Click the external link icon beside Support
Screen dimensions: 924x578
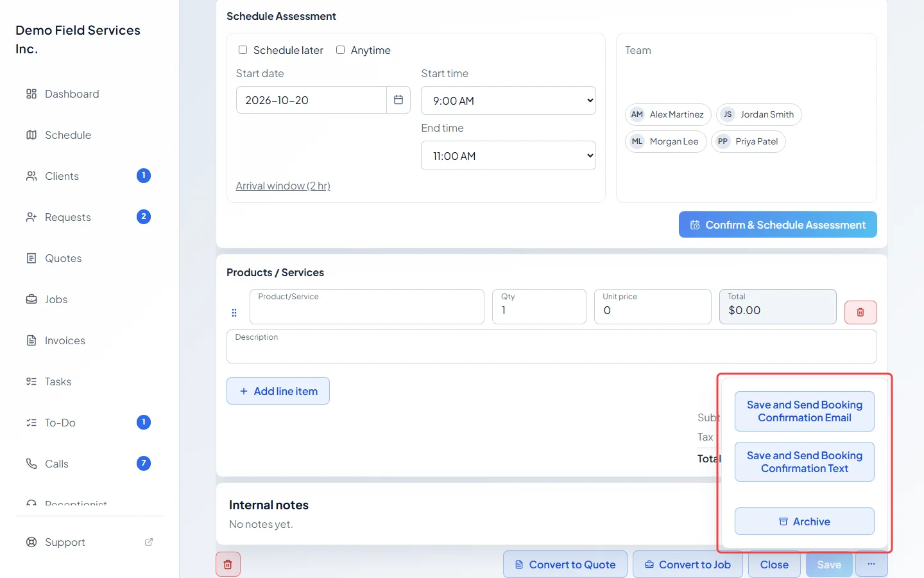[x=149, y=542]
